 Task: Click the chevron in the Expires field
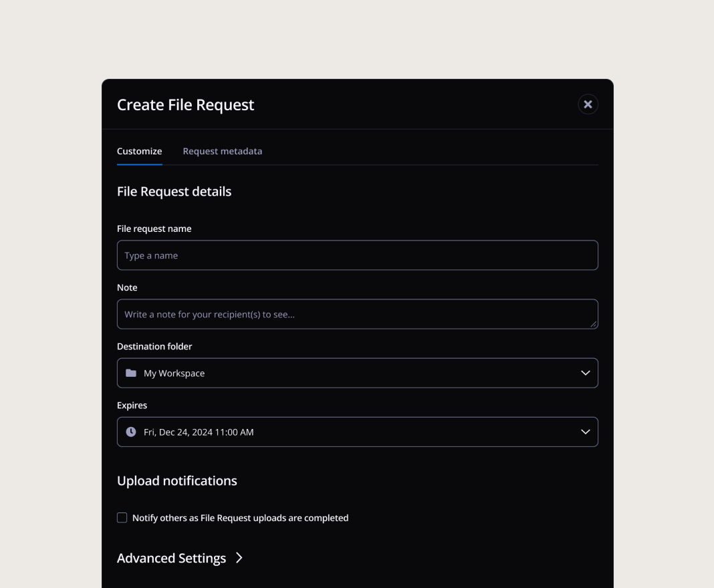(x=586, y=432)
